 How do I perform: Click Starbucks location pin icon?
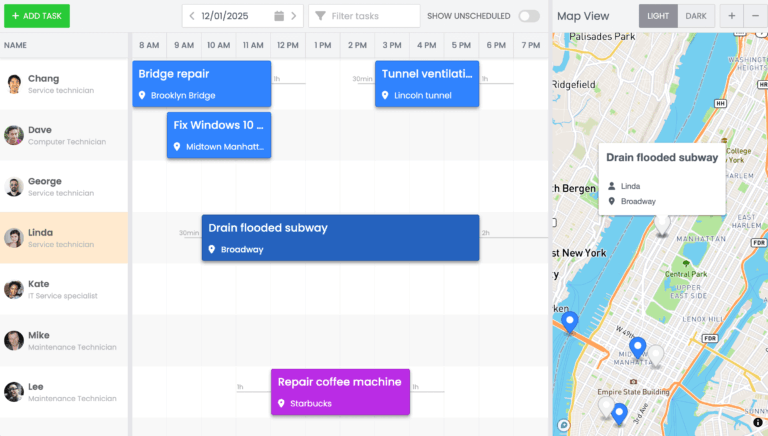281,403
